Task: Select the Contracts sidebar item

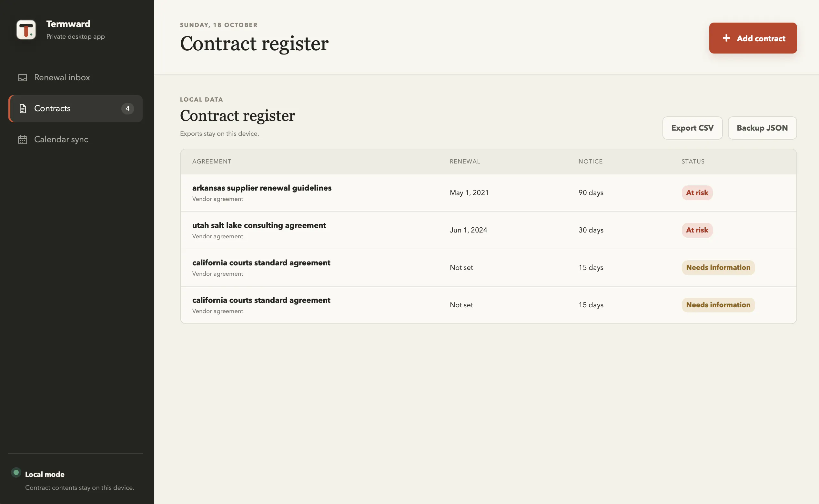Action: click(x=76, y=109)
